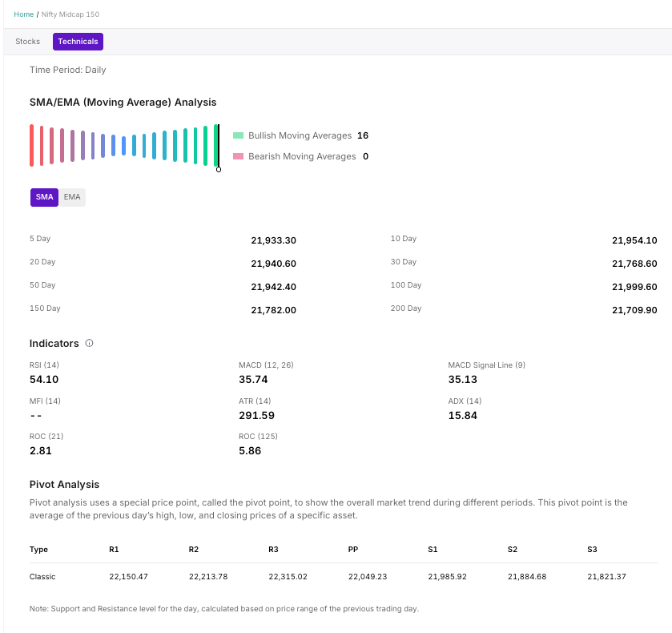Click the info icon beside Indicators
The width and height of the screenshot is (672, 633).
click(x=89, y=343)
